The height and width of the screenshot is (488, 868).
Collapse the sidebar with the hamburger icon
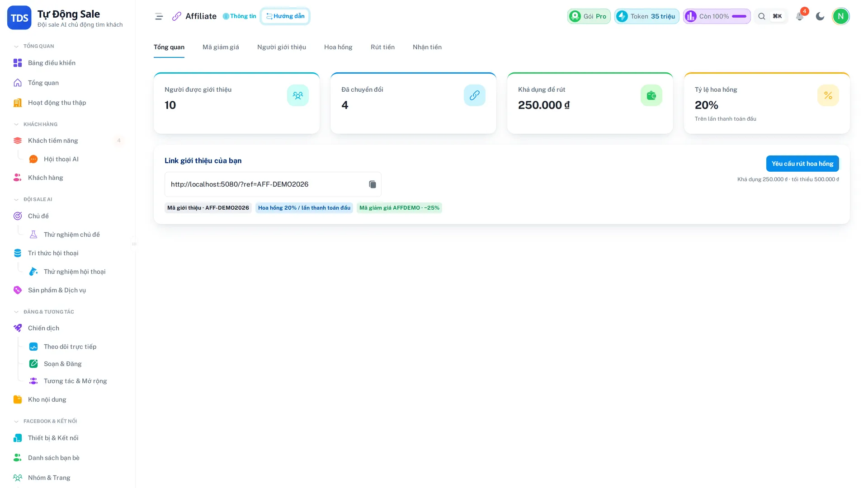[x=159, y=16]
